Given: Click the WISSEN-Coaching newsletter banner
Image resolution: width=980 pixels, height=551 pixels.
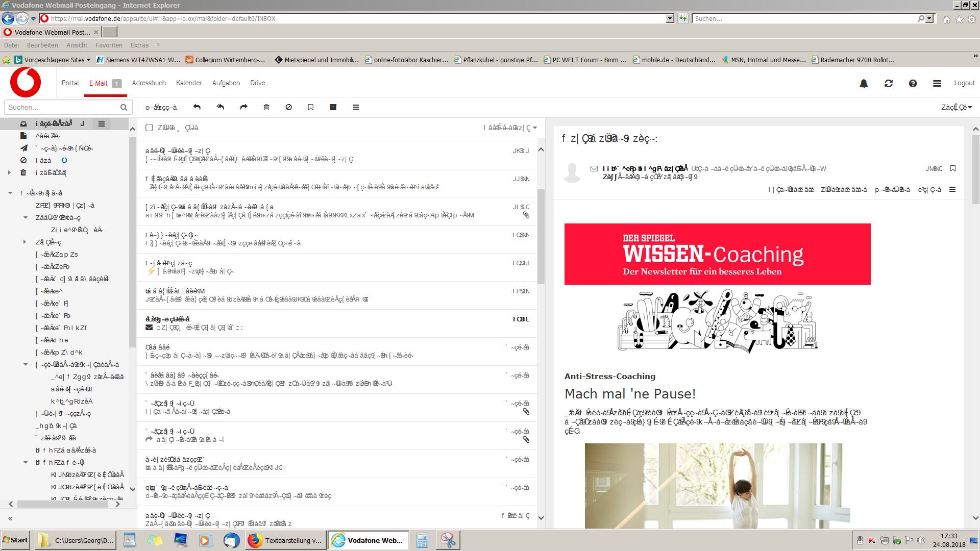Looking at the screenshot, I should (x=717, y=254).
